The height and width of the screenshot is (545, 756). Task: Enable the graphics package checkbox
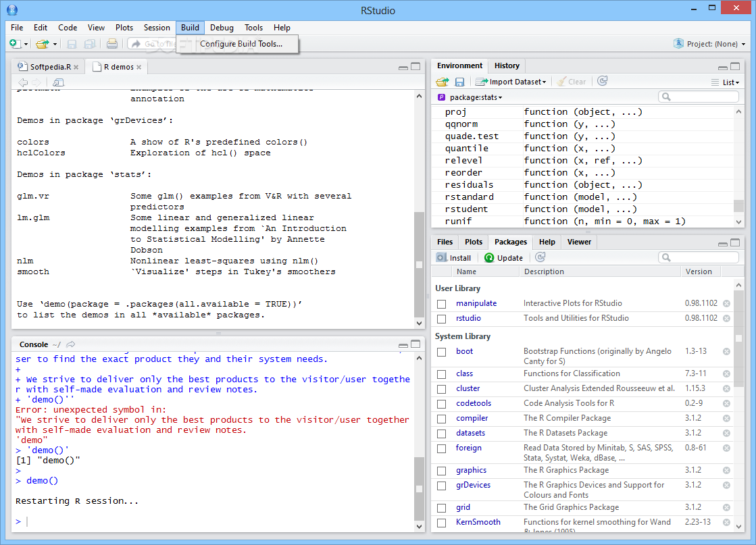[442, 471]
